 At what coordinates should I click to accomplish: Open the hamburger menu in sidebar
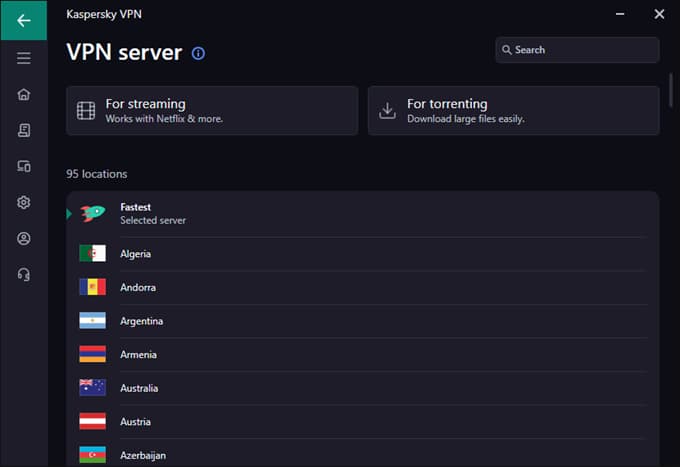pos(24,58)
